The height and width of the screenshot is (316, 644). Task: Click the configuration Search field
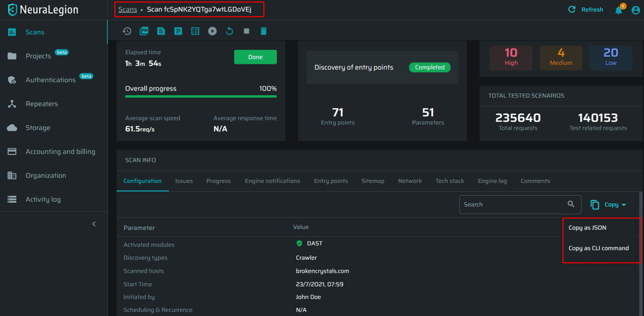pos(520,205)
